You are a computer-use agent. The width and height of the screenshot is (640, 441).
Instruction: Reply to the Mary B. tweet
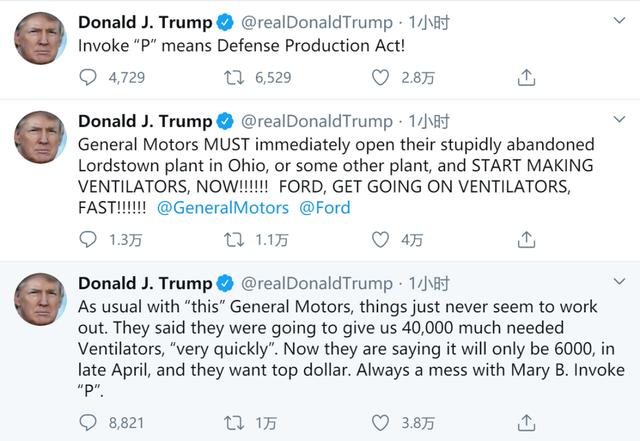[x=88, y=422]
